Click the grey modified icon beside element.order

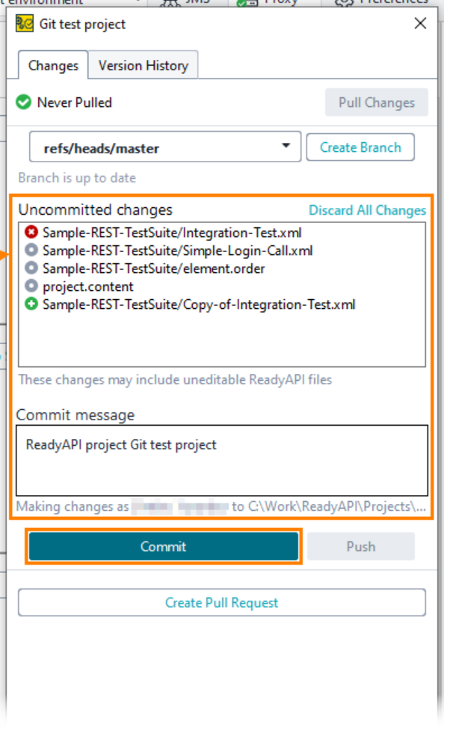pyautogui.click(x=31, y=268)
